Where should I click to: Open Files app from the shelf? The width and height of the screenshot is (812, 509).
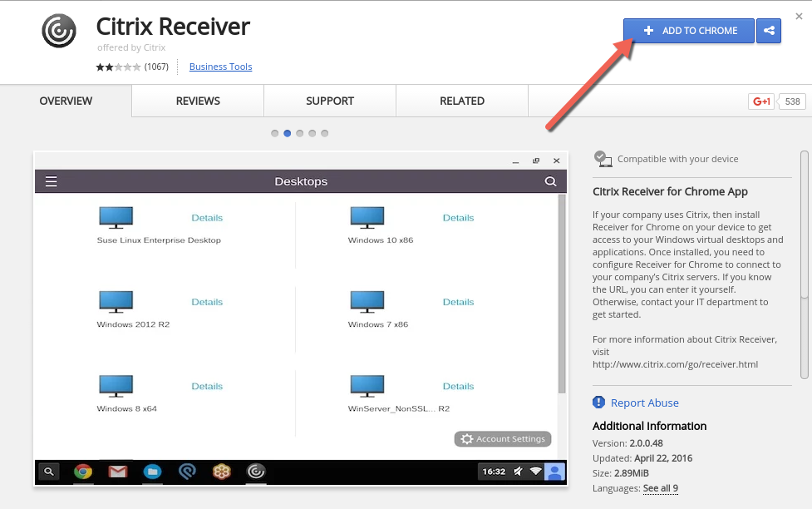(x=152, y=472)
